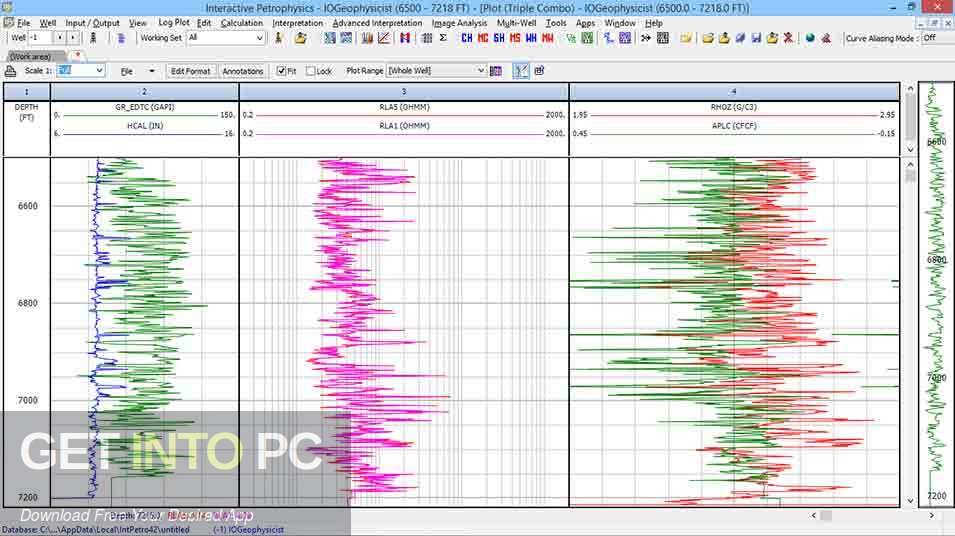Click the Edit Format button

point(190,71)
